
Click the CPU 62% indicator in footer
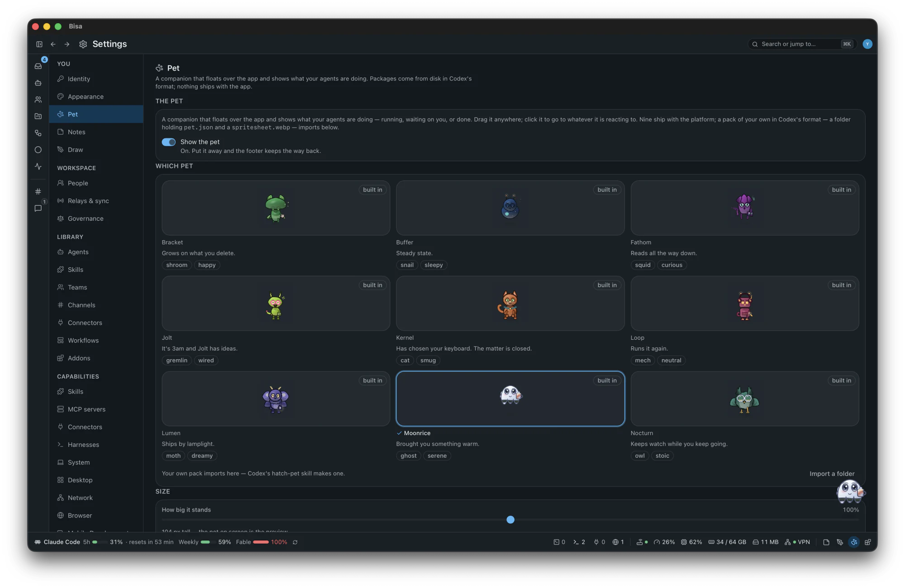point(691,542)
